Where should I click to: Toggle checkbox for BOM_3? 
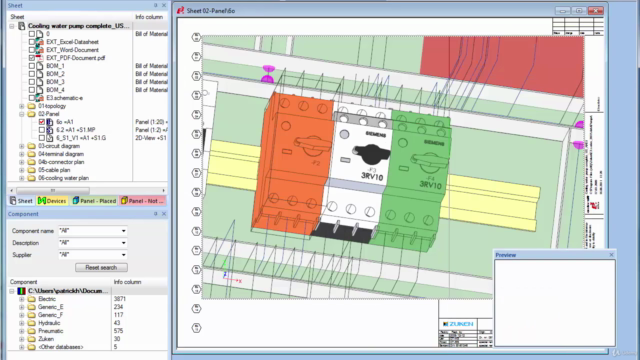pyautogui.click(x=31, y=82)
